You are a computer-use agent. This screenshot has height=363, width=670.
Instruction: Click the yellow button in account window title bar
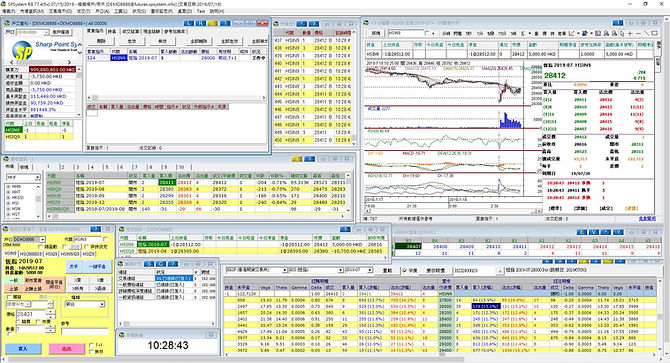[x=212, y=23]
